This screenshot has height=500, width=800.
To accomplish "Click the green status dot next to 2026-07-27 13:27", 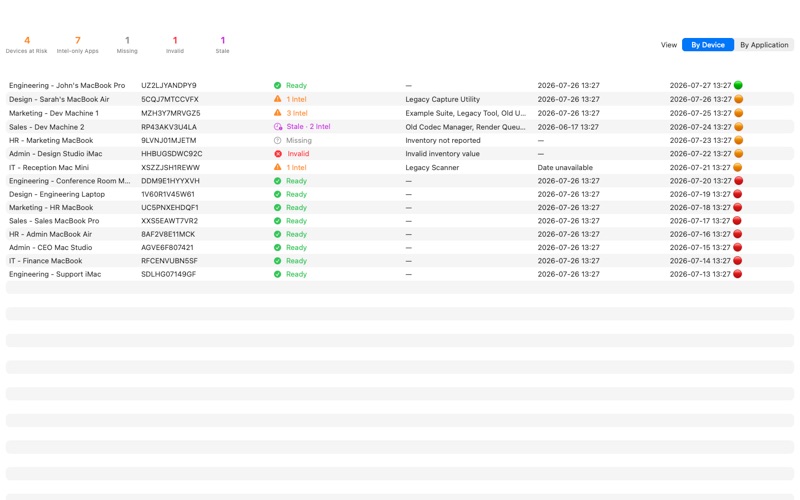I will 738,85.
